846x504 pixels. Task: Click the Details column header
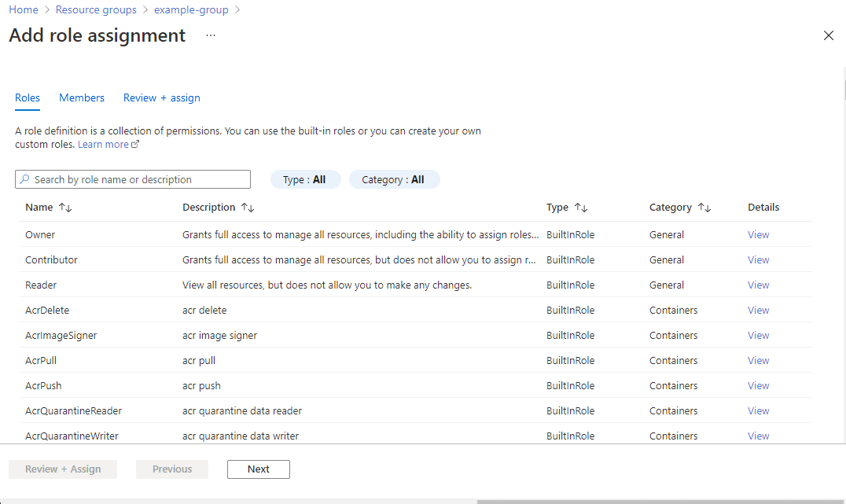(x=763, y=208)
